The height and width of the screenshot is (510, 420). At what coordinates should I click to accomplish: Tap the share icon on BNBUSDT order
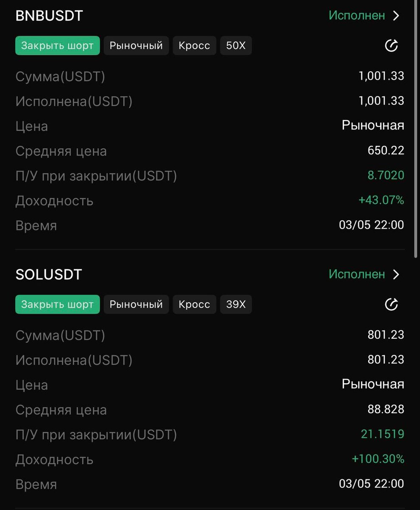pyautogui.click(x=391, y=46)
